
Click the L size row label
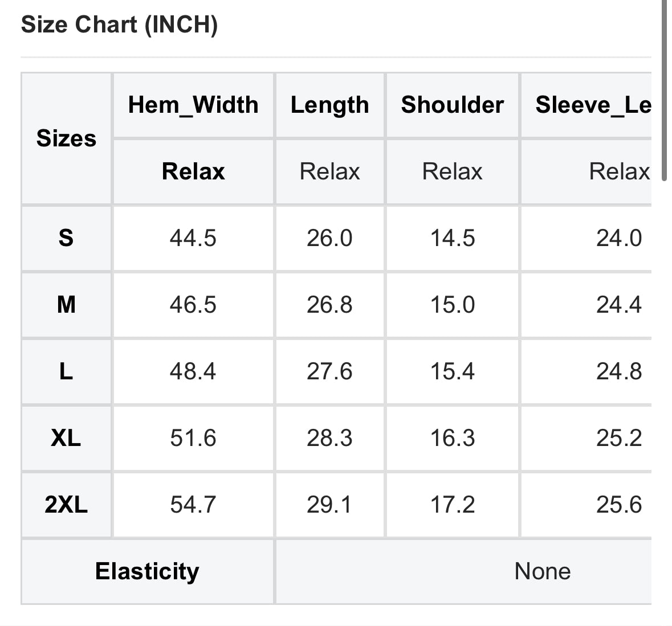point(66,371)
